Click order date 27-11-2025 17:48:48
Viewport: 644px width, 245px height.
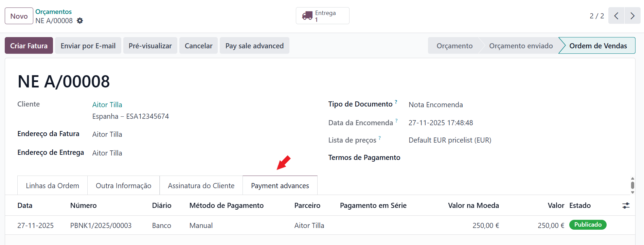[x=441, y=123]
